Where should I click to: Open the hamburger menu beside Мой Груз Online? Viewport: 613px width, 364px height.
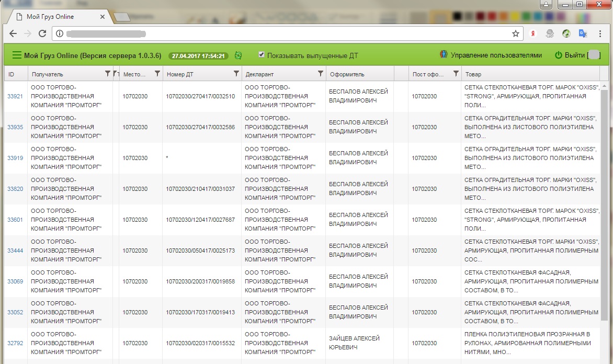tap(17, 55)
